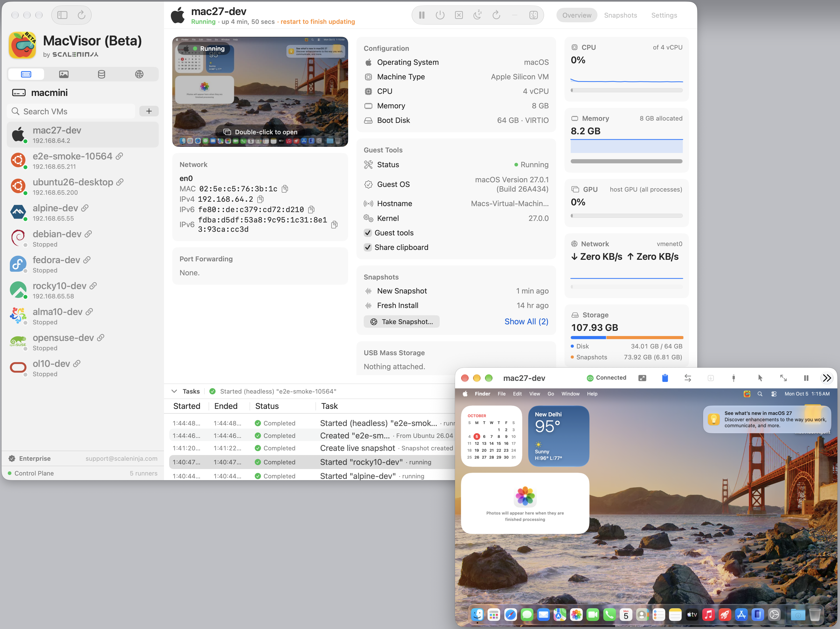Image resolution: width=840 pixels, height=629 pixels.
Task: Select the storage cylinder icon in sidebar
Action: (x=101, y=74)
